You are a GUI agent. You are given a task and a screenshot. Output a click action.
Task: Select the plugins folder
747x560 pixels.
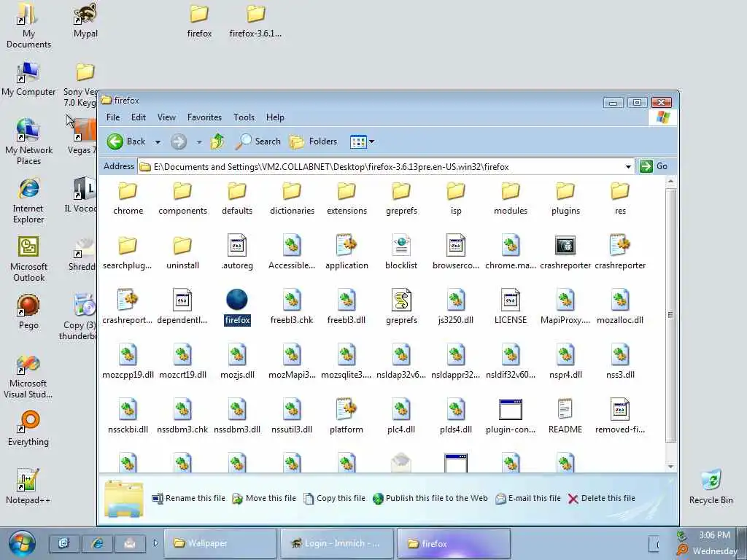tap(565, 199)
